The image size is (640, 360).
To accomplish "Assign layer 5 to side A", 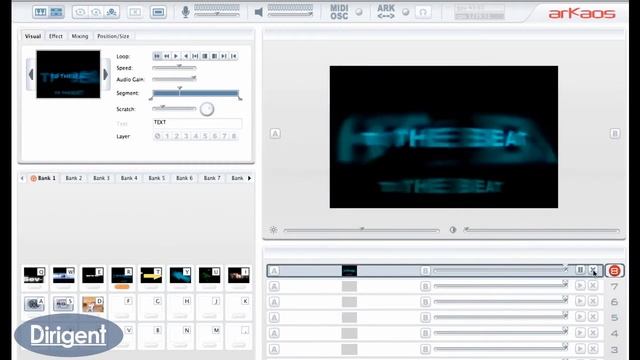I will (x=274, y=318).
